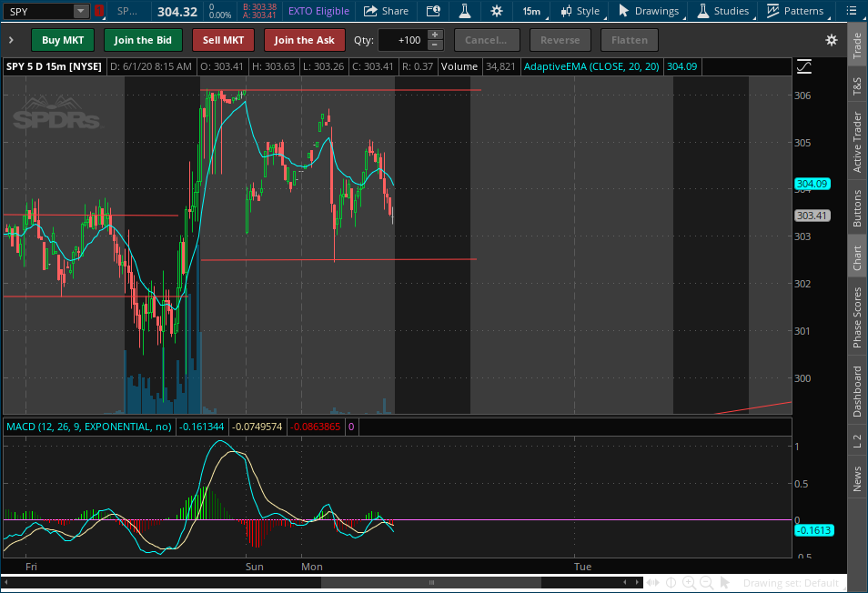868x593 pixels.
Task: Open the Style dropdown menu
Action: pyautogui.click(x=580, y=11)
